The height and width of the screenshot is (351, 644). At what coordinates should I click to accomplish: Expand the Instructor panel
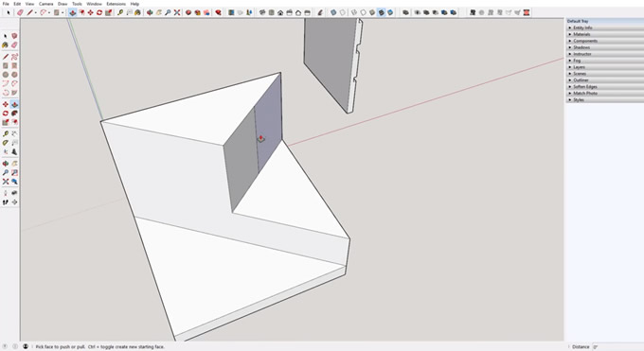point(604,54)
